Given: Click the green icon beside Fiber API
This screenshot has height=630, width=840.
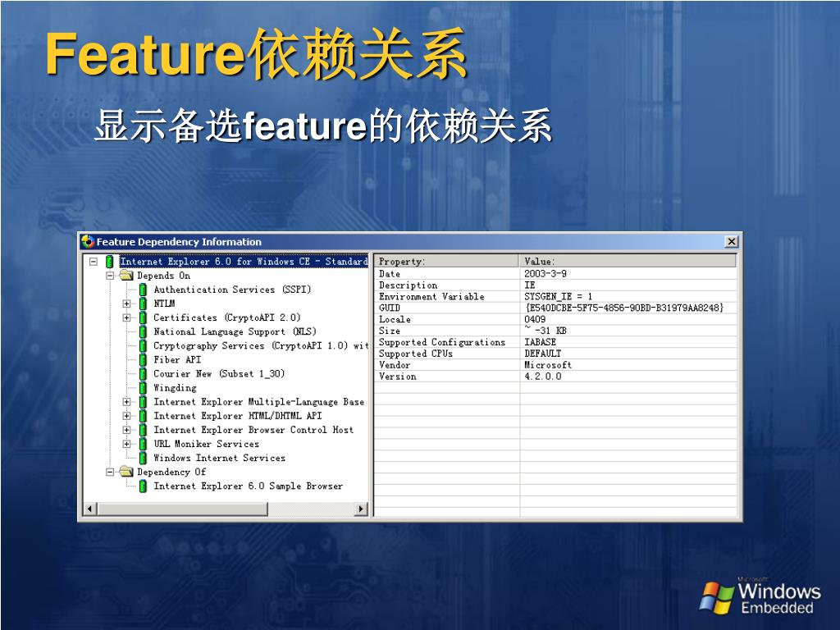Looking at the screenshot, I should click(x=143, y=359).
